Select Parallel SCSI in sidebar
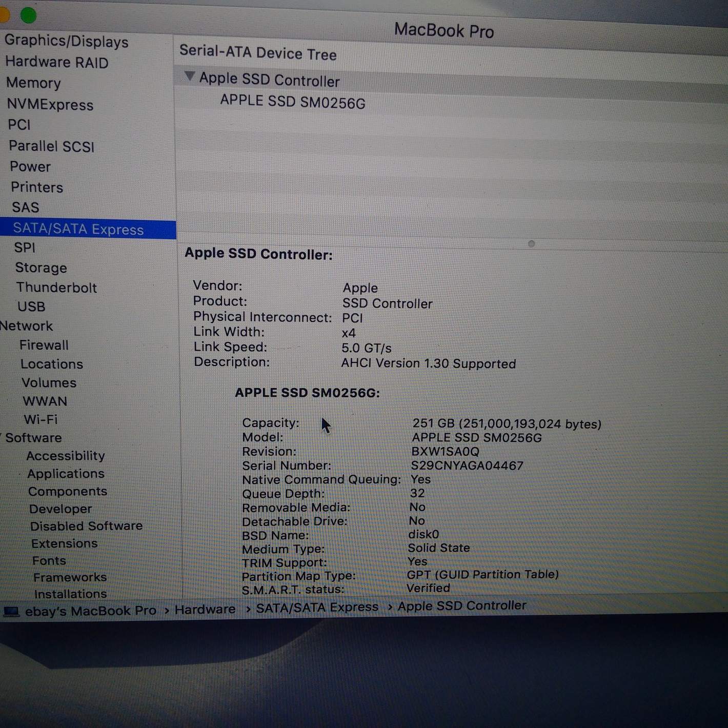This screenshot has width=728, height=728. pyautogui.click(x=52, y=146)
